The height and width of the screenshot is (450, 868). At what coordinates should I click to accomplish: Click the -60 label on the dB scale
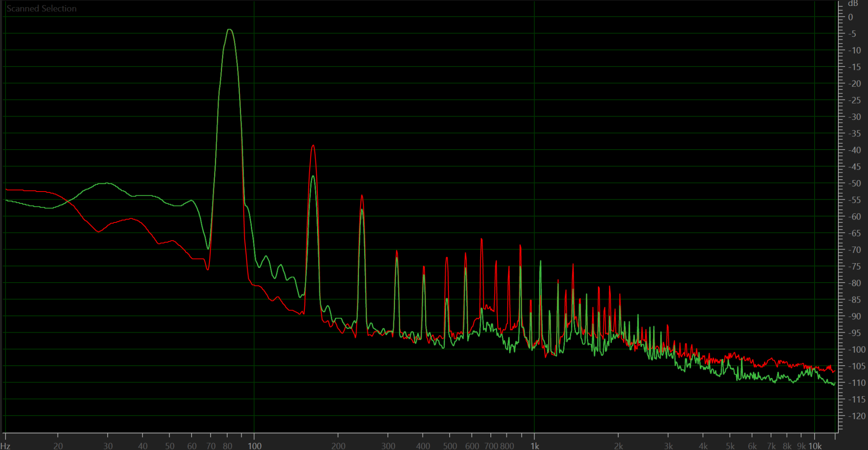(854, 217)
